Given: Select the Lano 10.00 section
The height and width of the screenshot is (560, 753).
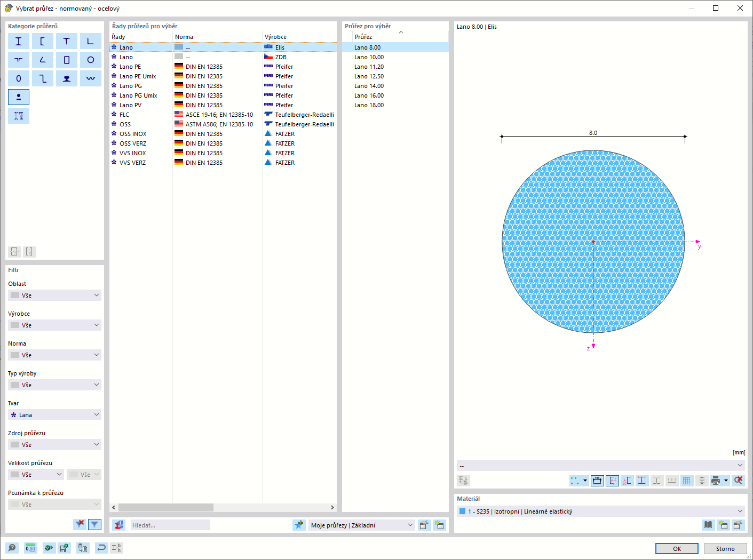Looking at the screenshot, I should pyautogui.click(x=395, y=57).
